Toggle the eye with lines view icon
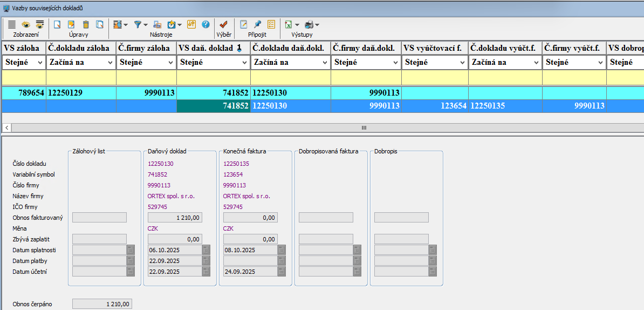644x310 pixels. pyautogui.click(x=39, y=24)
